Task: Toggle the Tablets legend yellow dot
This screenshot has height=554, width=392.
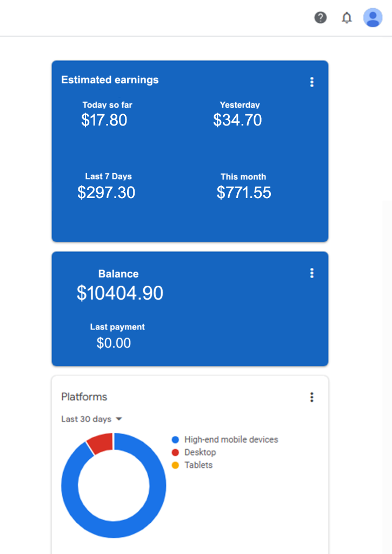Action: pos(175,465)
